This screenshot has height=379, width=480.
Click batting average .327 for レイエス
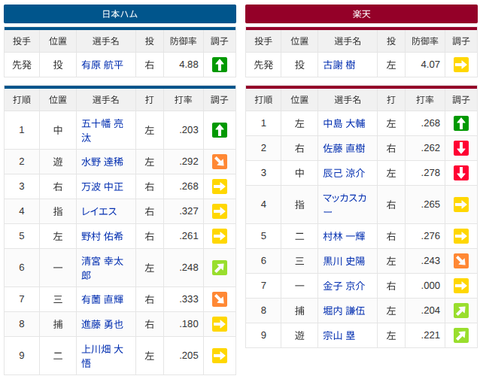coord(189,211)
